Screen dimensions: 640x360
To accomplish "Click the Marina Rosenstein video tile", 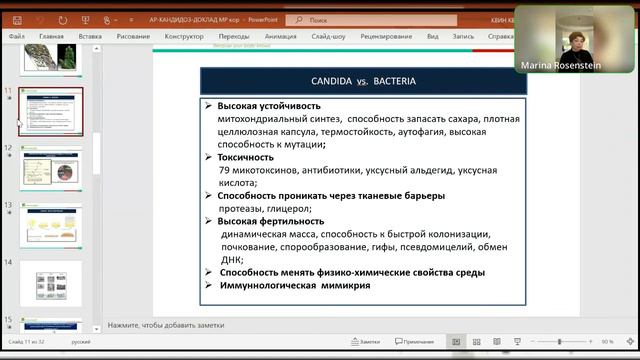I will tap(574, 39).
